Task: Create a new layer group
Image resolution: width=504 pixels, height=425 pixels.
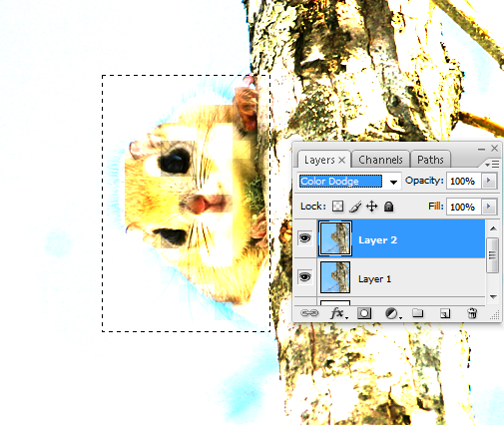Action: (x=418, y=313)
